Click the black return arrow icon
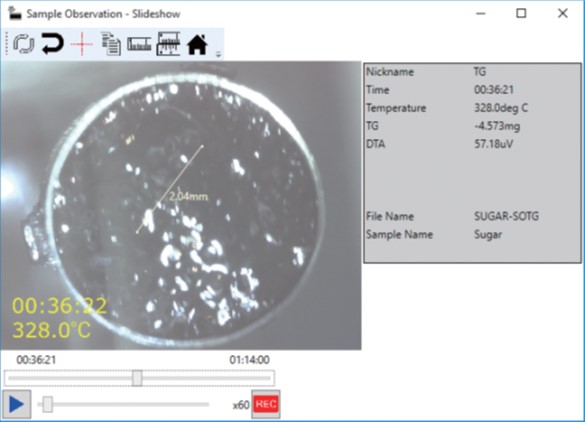The width and height of the screenshot is (585, 423). coord(52,44)
